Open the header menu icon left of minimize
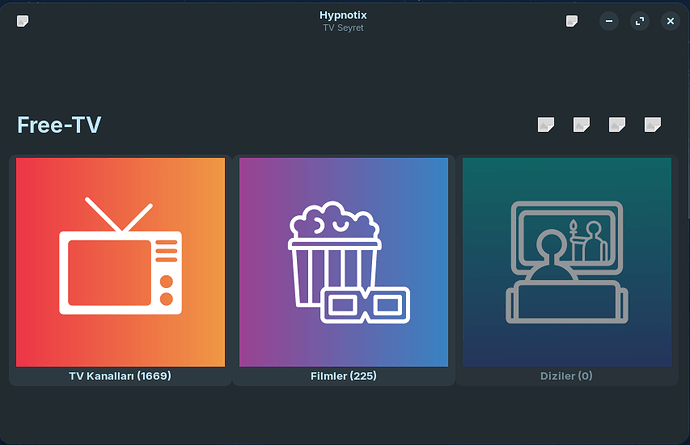Viewport: 690px width, 445px height. 572,21
